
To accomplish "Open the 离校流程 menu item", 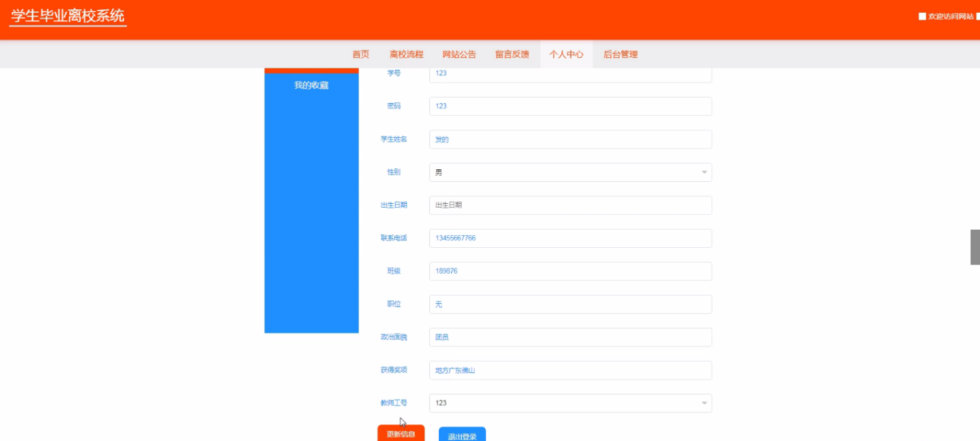I will click(x=406, y=55).
